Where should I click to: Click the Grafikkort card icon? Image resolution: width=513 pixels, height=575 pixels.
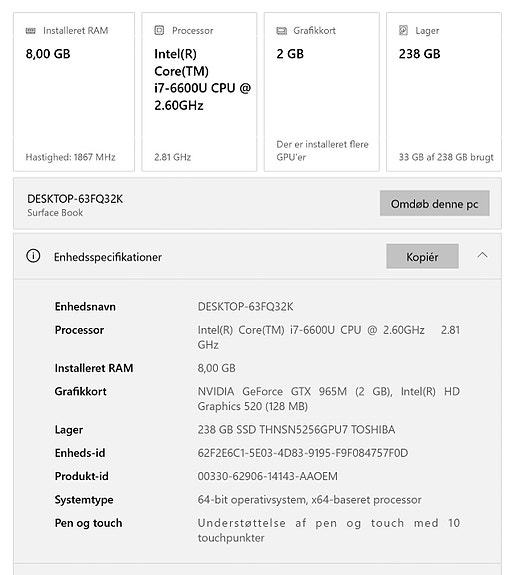pos(281,31)
